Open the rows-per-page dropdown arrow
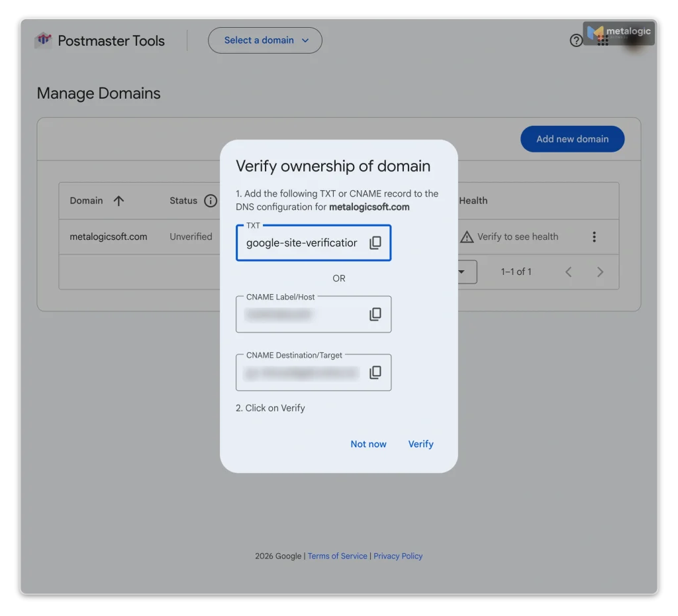Image resolution: width=678 pixels, height=616 pixels. tap(461, 272)
